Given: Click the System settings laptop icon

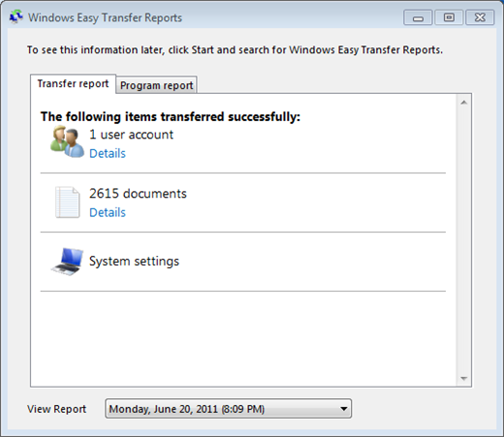Looking at the screenshot, I should coord(67,262).
